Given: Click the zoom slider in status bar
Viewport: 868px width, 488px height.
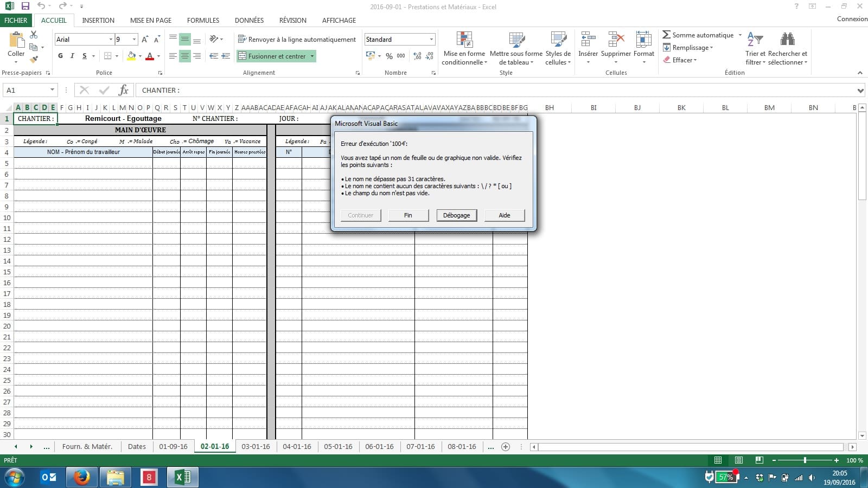Looking at the screenshot, I should click(805, 460).
